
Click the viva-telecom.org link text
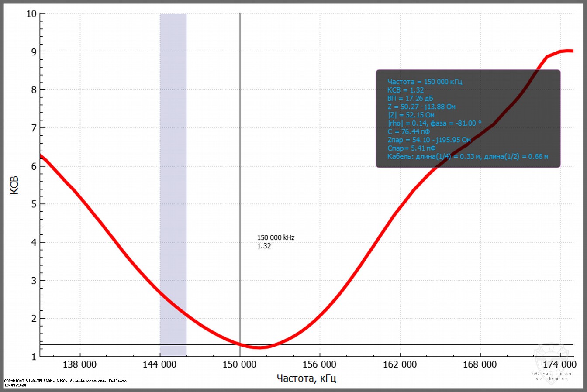click(552, 378)
